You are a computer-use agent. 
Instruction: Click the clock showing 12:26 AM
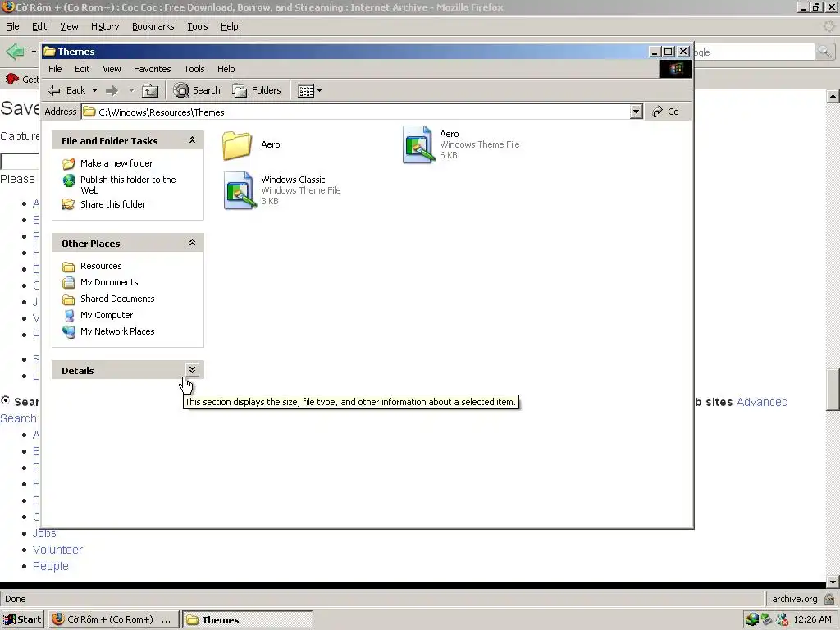[x=813, y=619]
